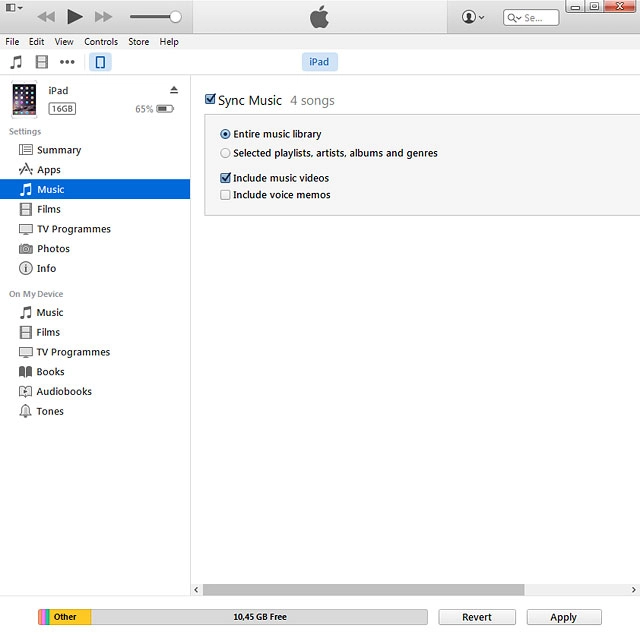640x638 pixels.
Task: Toggle Include music videos checkbox
Action: point(225,178)
